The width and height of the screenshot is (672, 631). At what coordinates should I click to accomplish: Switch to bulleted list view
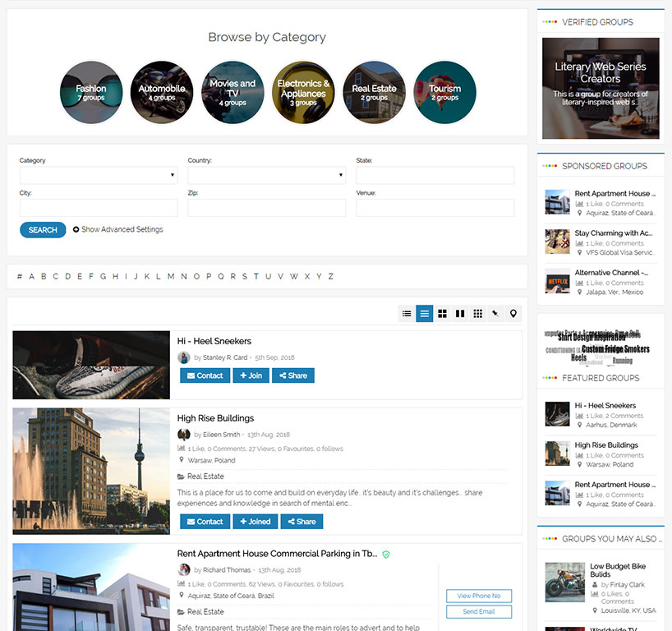(407, 314)
